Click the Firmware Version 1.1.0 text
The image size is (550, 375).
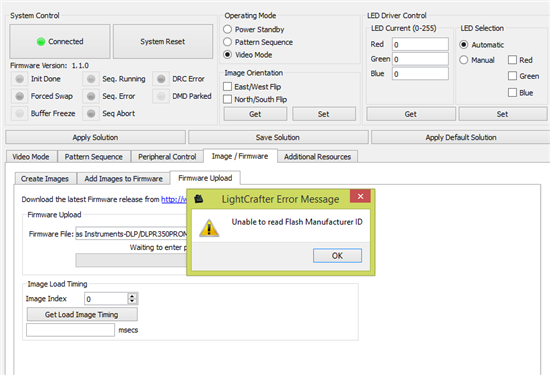point(49,66)
